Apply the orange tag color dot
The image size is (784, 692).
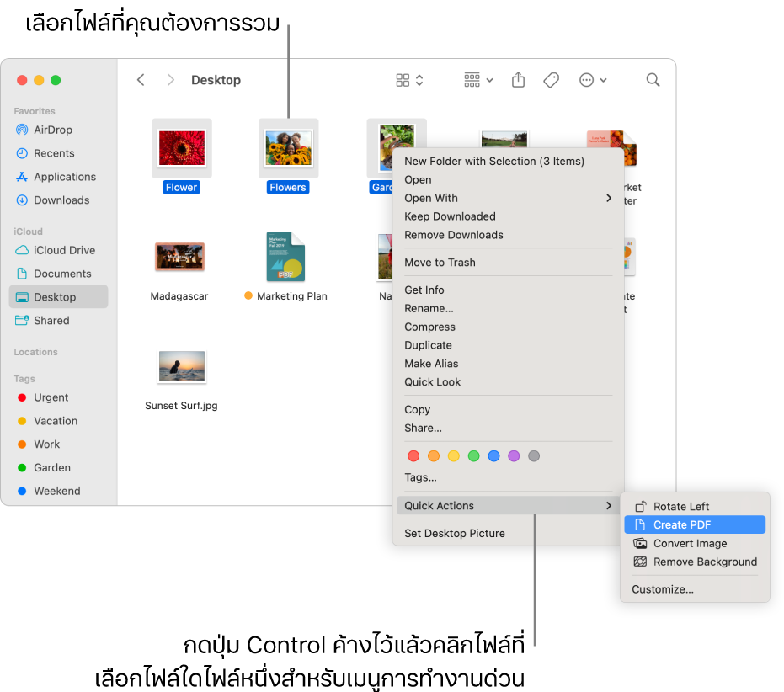pos(434,456)
